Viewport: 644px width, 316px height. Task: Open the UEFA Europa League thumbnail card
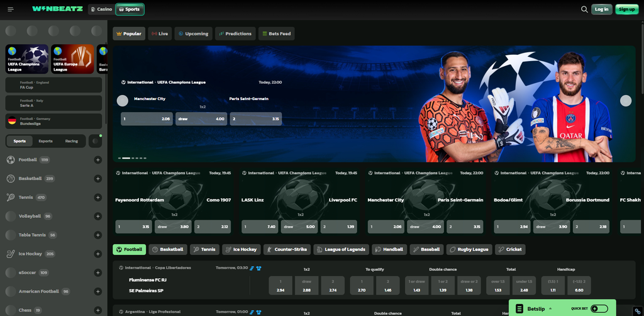coord(73,59)
